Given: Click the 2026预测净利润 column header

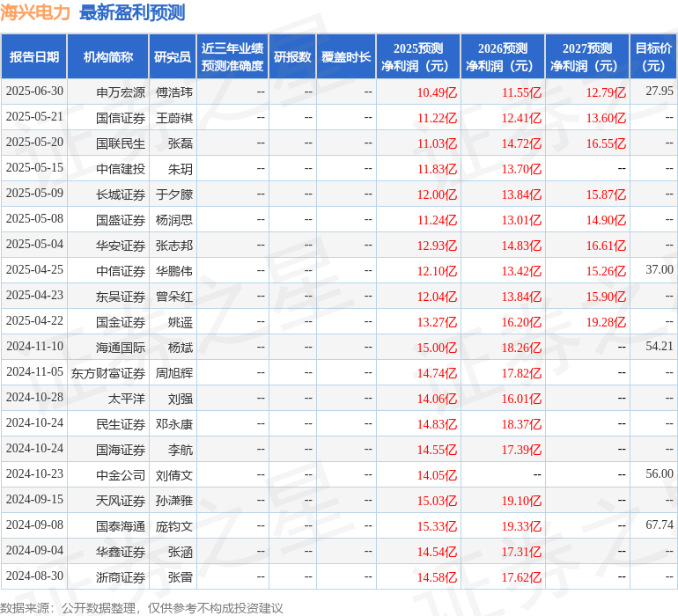Looking at the screenshot, I should tap(503, 57).
